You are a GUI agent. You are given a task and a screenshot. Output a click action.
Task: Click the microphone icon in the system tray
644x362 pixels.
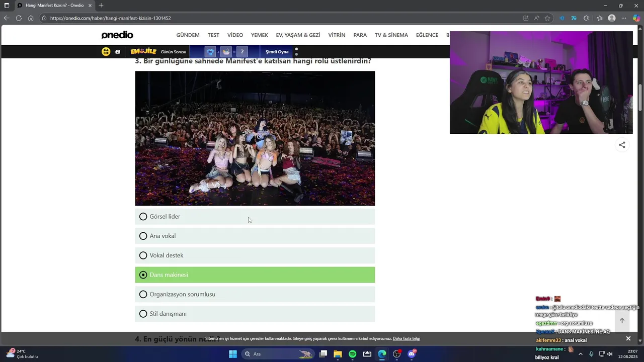(591, 354)
